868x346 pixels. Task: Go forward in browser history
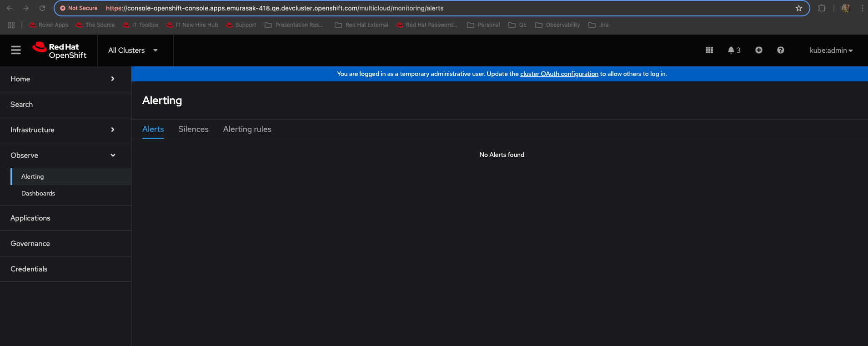click(26, 8)
